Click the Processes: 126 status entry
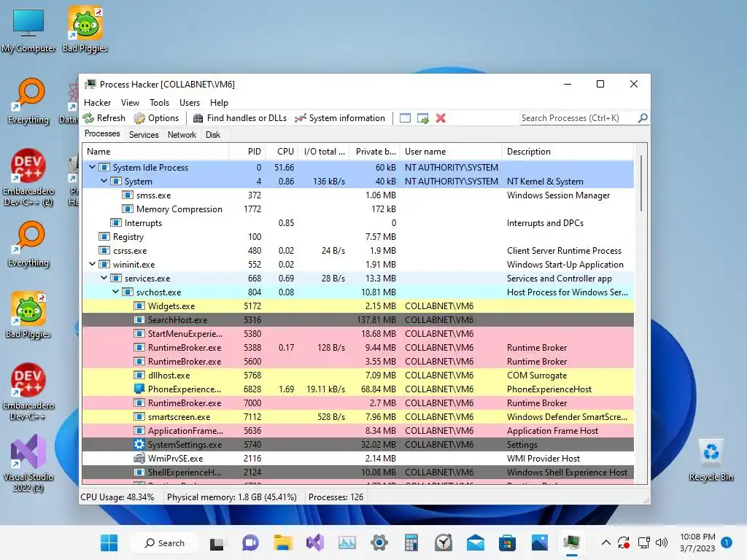Image resolution: width=747 pixels, height=560 pixels. 336,497
